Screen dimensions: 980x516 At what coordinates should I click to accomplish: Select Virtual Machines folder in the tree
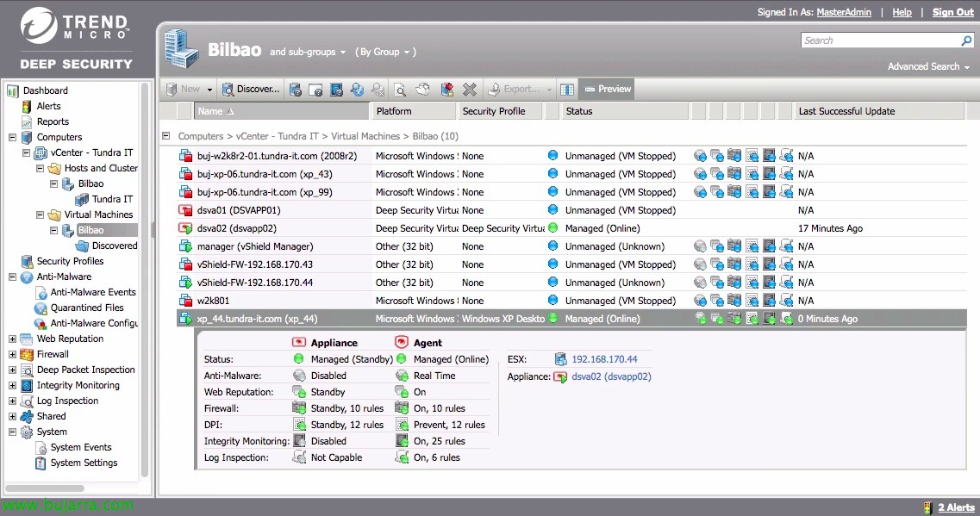pos(99,214)
